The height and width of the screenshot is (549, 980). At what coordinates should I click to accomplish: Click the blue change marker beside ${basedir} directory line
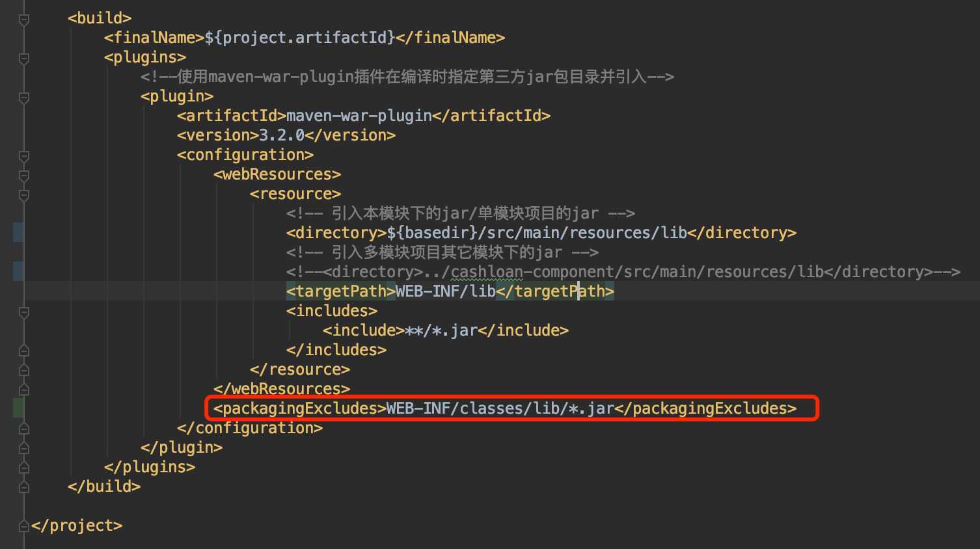click(18, 232)
